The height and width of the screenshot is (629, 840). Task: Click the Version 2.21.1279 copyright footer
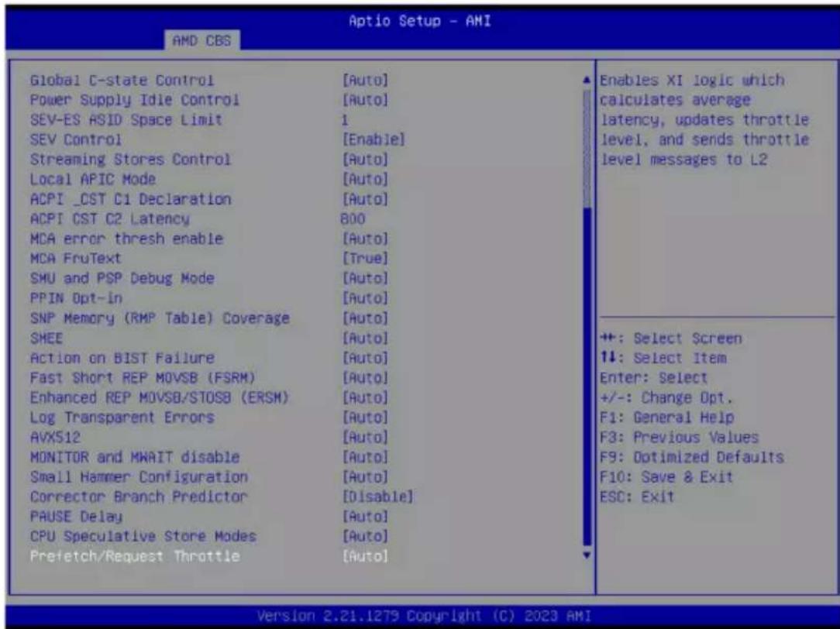tap(424, 616)
